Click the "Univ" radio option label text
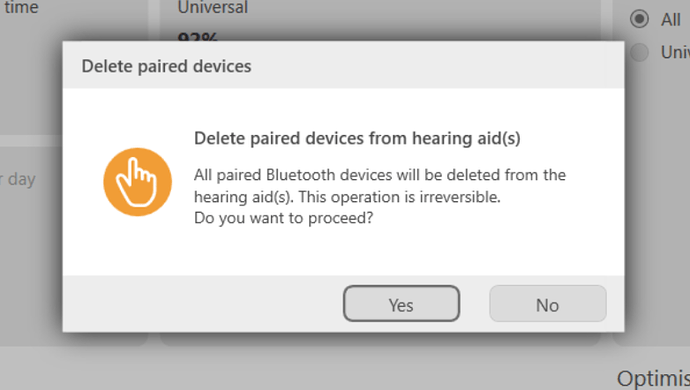The image size is (690, 390). (x=675, y=52)
